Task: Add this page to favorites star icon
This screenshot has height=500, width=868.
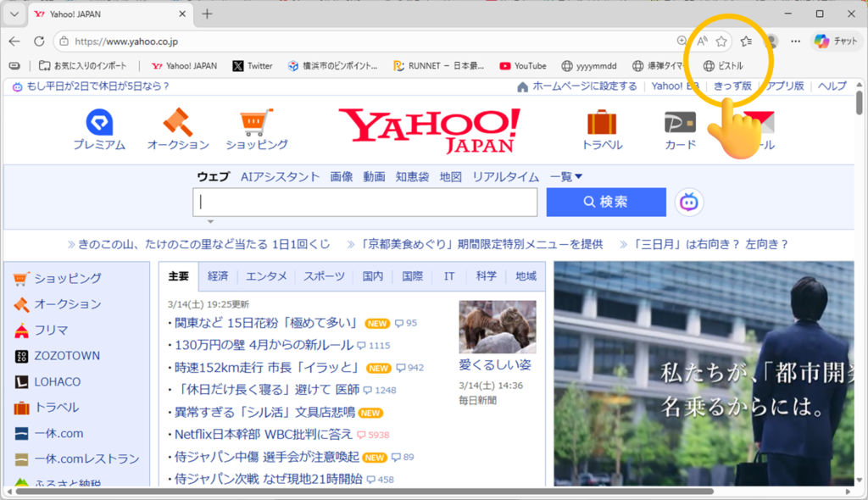Action: click(x=721, y=41)
